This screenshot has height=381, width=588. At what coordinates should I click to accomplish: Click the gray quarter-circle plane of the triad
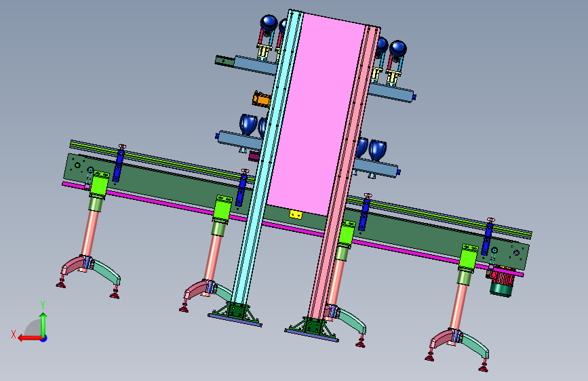33,328
